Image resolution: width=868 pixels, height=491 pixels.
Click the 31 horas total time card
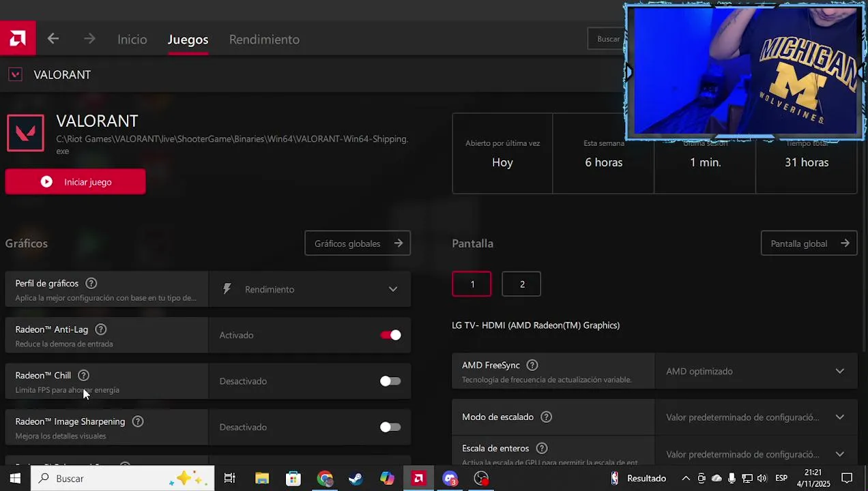point(807,162)
